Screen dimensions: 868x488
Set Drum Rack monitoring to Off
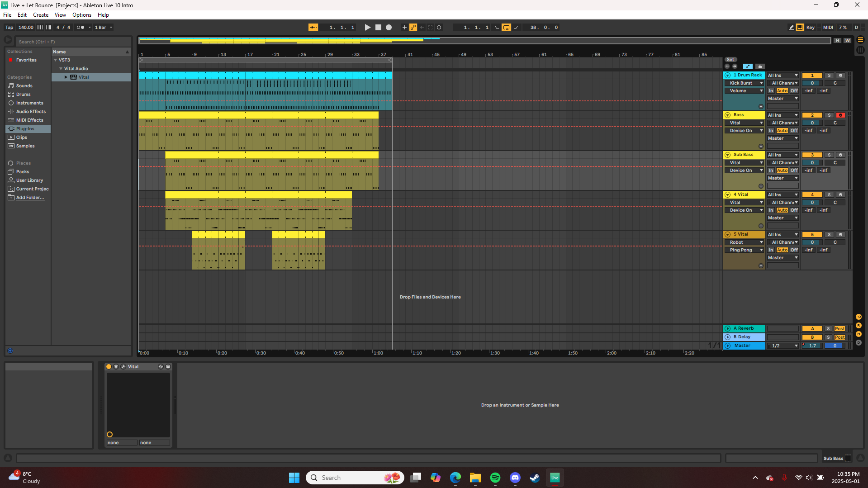point(794,91)
